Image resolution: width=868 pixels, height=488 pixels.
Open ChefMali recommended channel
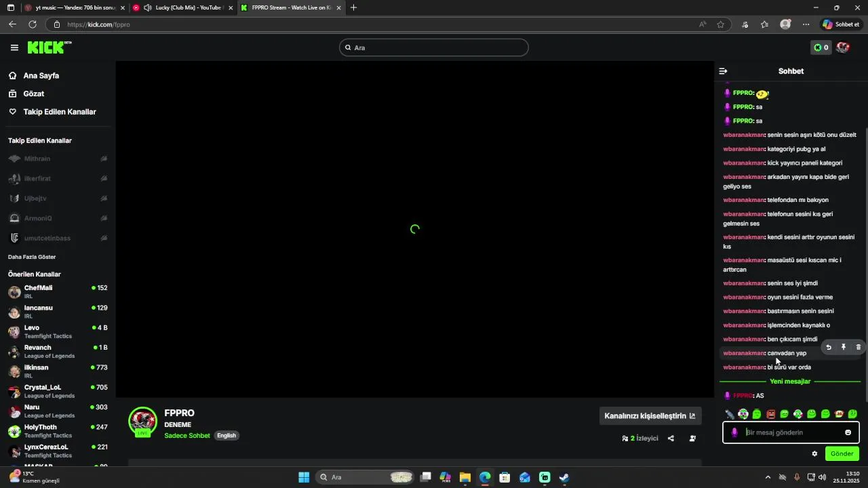pos(58,292)
